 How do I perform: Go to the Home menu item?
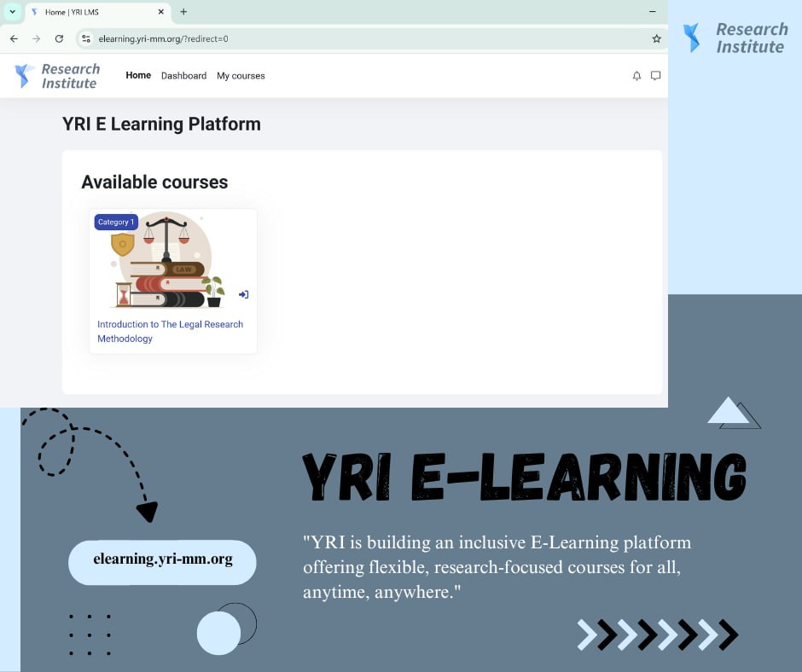[x=138, y=75]
